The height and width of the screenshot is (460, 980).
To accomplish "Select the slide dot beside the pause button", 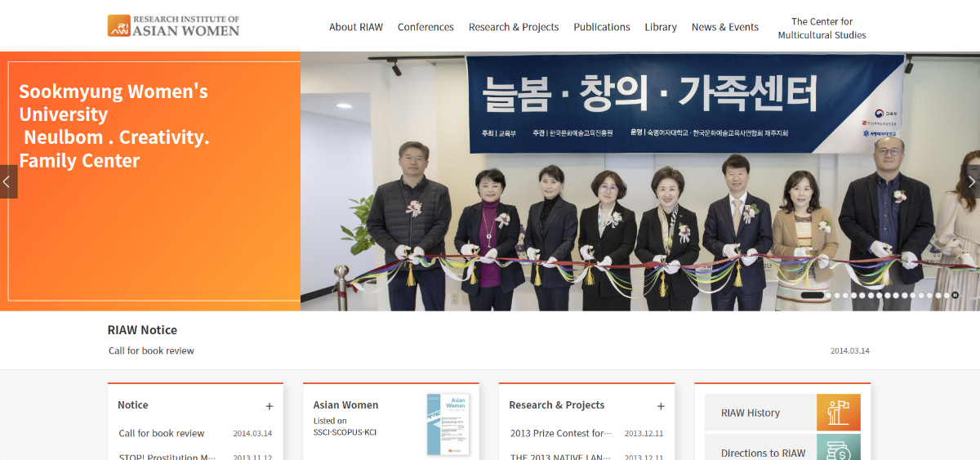I will 946,295.
